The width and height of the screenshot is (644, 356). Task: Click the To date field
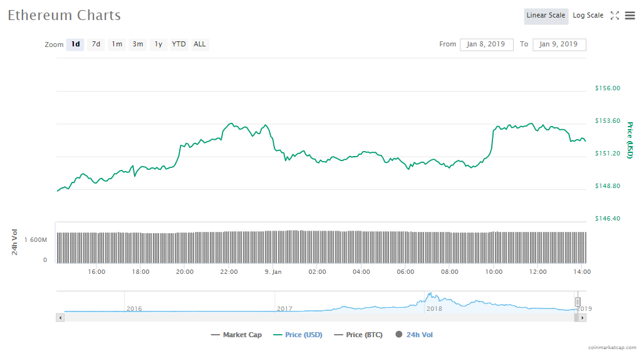point(559,45)
